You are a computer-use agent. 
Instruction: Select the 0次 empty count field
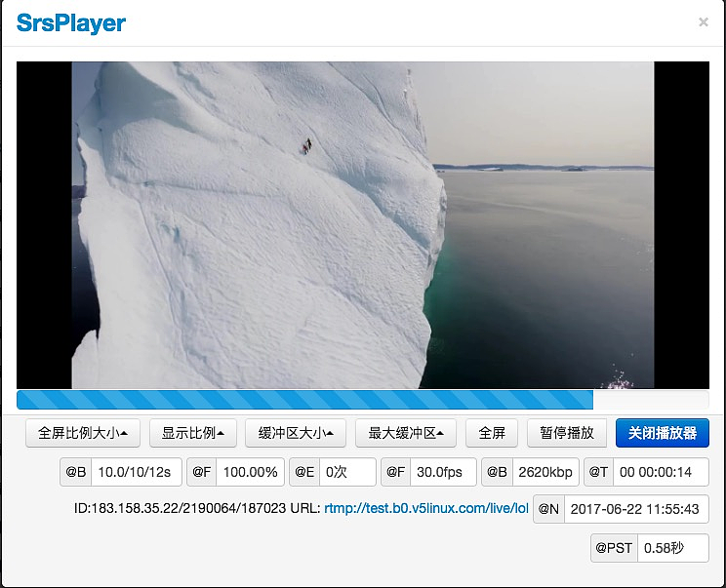[347, 472]
